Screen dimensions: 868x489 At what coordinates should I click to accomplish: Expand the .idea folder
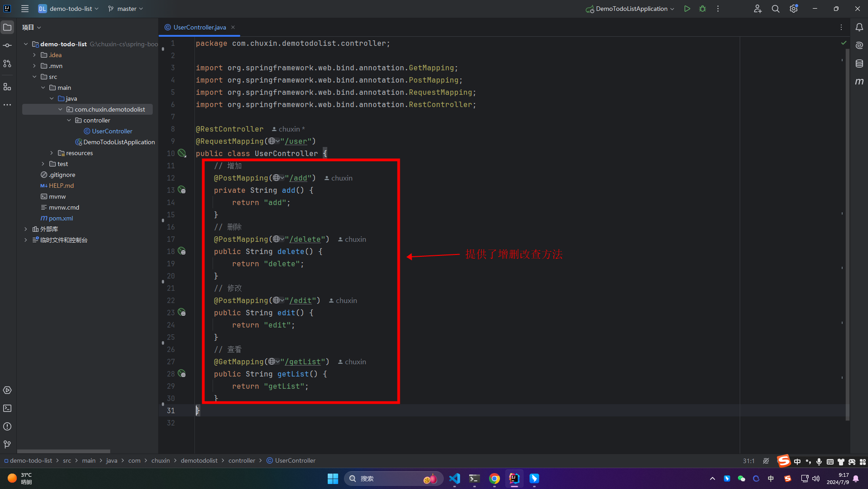click(x=34, y=55)
